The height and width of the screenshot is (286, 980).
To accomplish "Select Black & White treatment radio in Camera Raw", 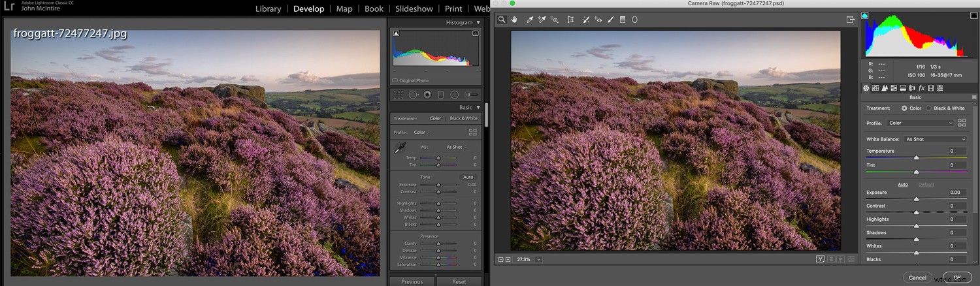I will tap(928, 108).
